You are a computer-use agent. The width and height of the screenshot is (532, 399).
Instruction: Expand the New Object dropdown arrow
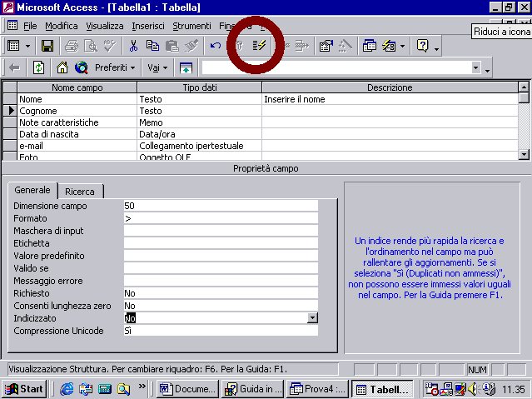coord(402,46)
